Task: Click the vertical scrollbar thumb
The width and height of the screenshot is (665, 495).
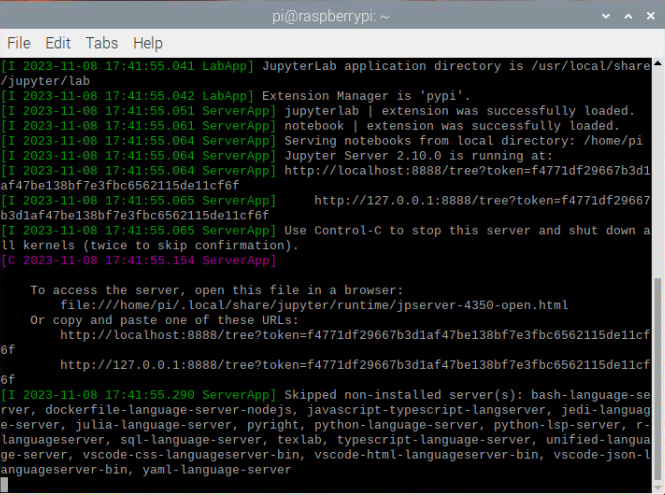Action: (x=658, y=378)
